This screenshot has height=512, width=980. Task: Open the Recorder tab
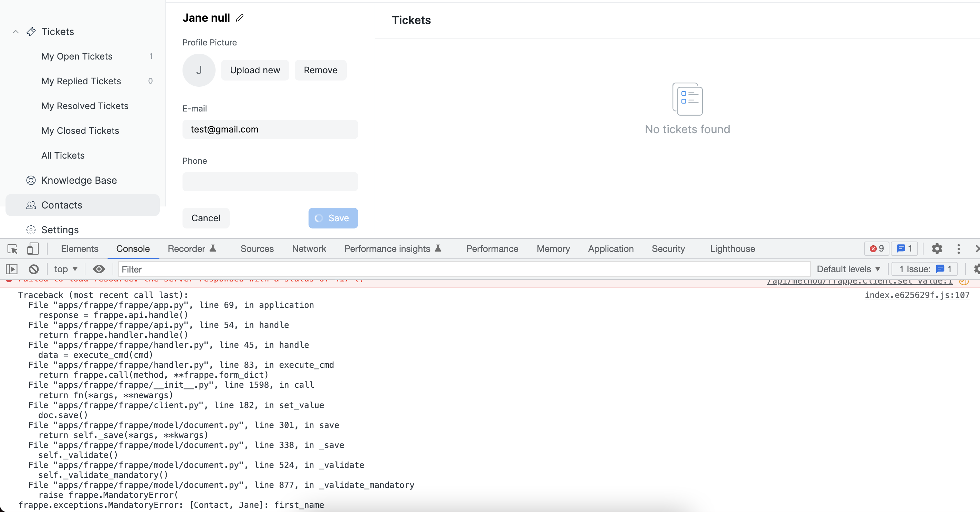(192, 249)
